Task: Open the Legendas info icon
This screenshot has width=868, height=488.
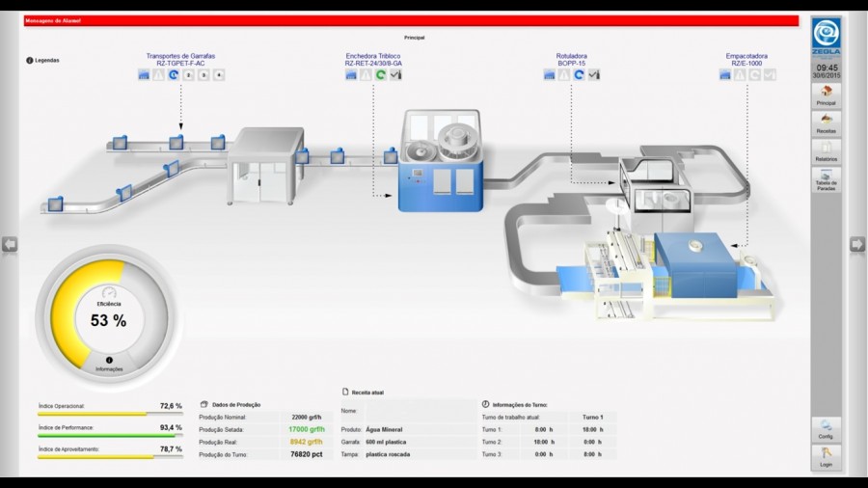Action: pos(29,61)
